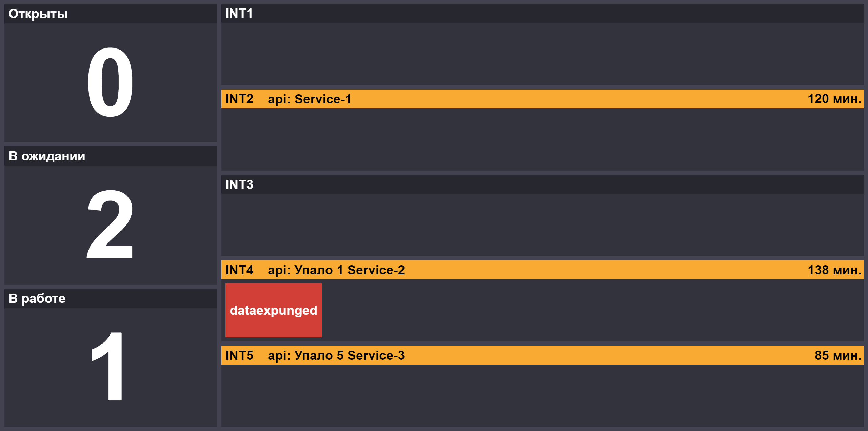Click the INT3 environment label
This screenshot has height=431, width=868.
pos(239,184)
